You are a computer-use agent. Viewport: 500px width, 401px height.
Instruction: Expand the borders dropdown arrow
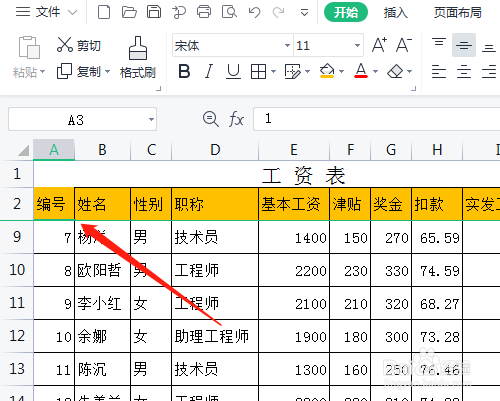[x=273, y=71]
